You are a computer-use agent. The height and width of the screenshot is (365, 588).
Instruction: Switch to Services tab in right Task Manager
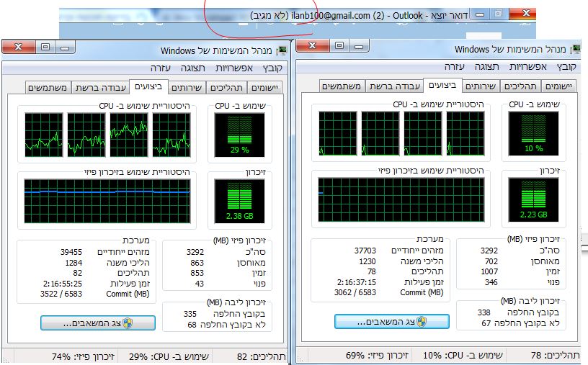[481, 86]
